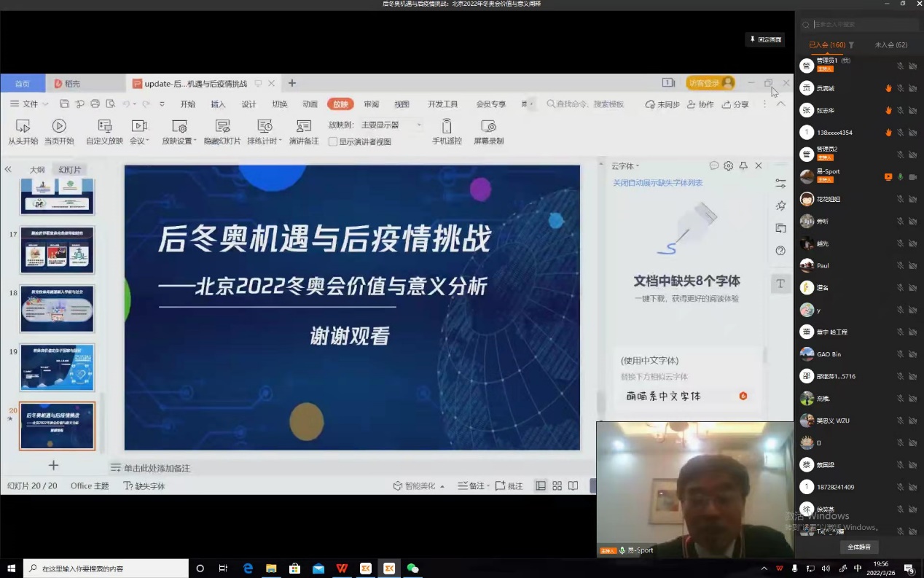This screenshot has width=924, height=578.
Task: Click 全体静音 mute all button
Action: tap(858, 547)
